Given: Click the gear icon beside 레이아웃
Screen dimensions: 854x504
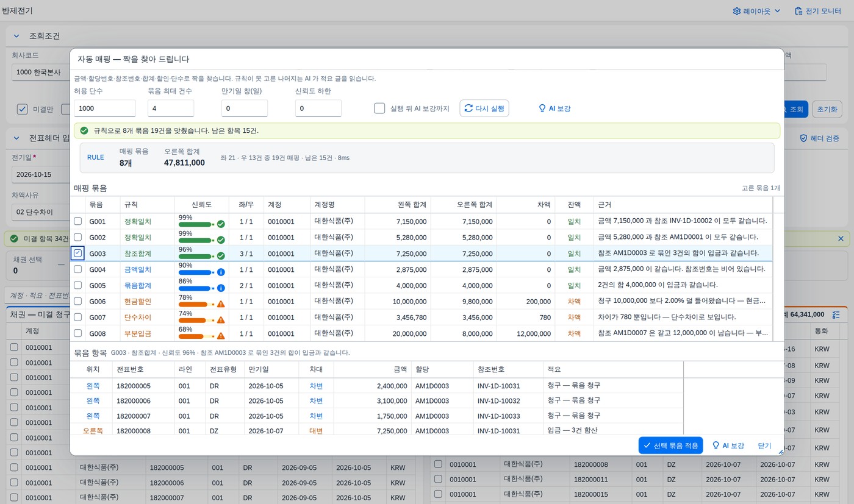Looking at the screenshot, I should 737,11.
